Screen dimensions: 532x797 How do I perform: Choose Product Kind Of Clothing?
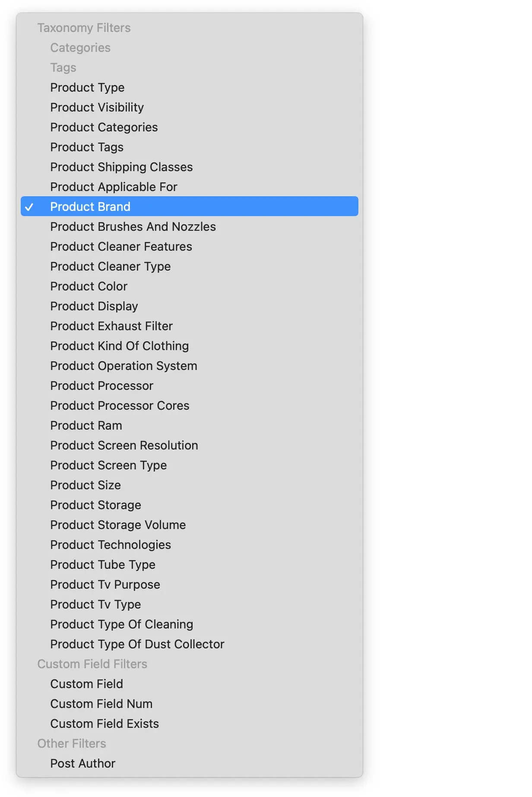(119, 346)
